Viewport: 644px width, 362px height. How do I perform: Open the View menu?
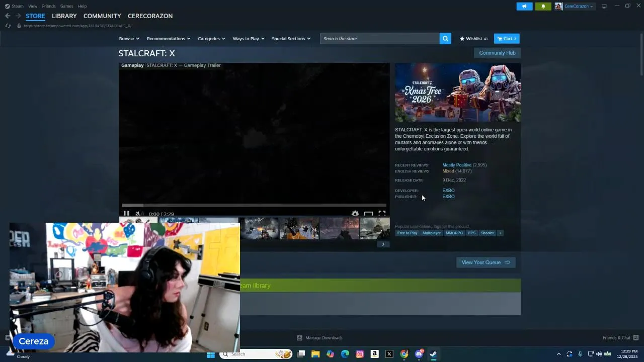click(x=33, y=6)
